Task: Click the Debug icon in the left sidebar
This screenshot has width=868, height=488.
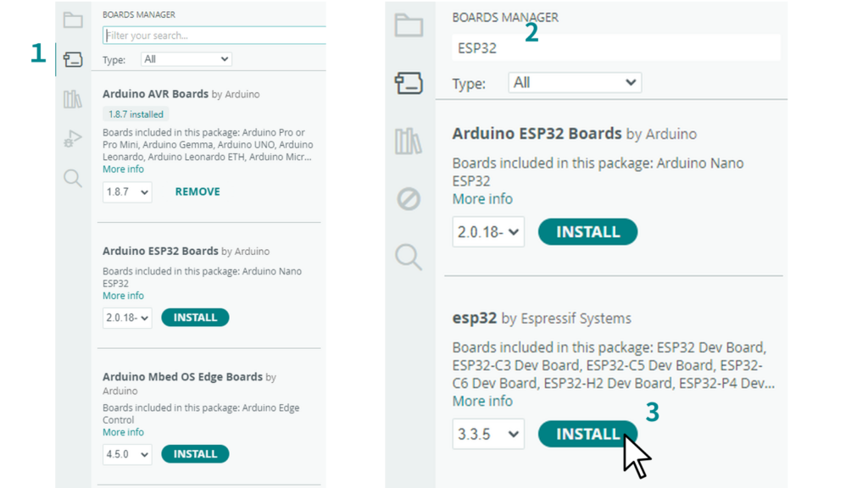Action: pos(72,138)
